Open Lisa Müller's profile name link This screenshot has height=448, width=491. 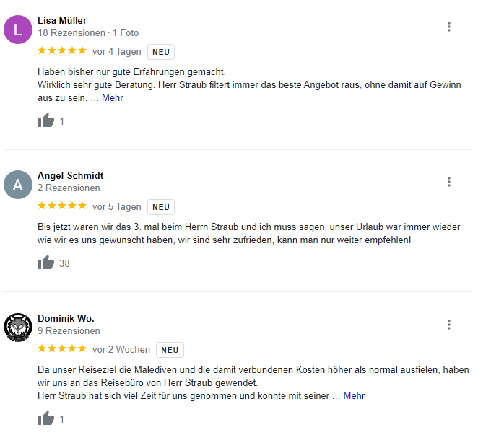coord(62,21)
